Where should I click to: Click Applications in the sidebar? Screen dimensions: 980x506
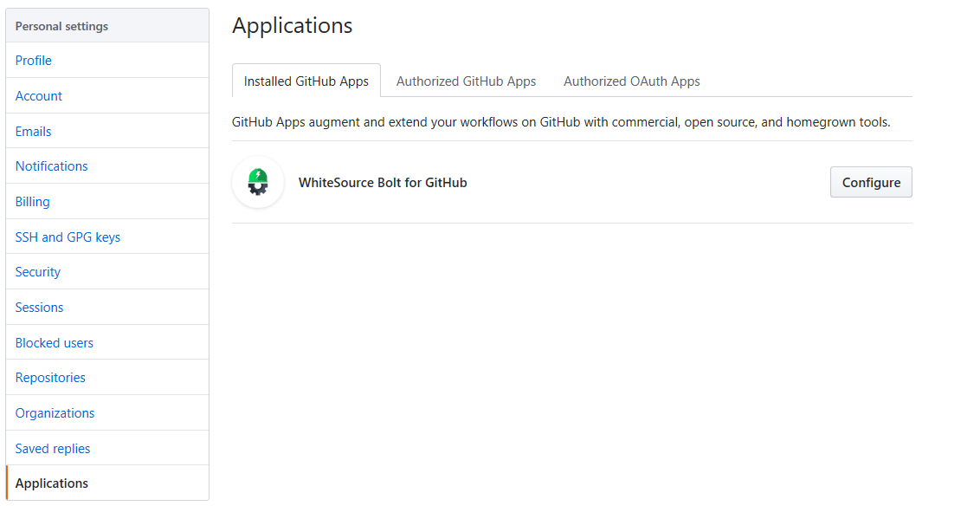pyautogui.click(x=52, y=483)
